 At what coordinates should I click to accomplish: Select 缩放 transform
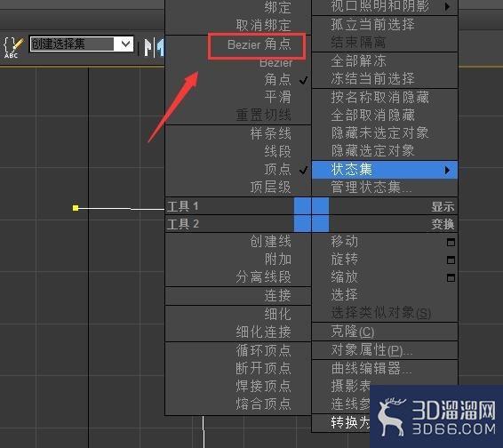pyautogui.click(x=344, y=276)
